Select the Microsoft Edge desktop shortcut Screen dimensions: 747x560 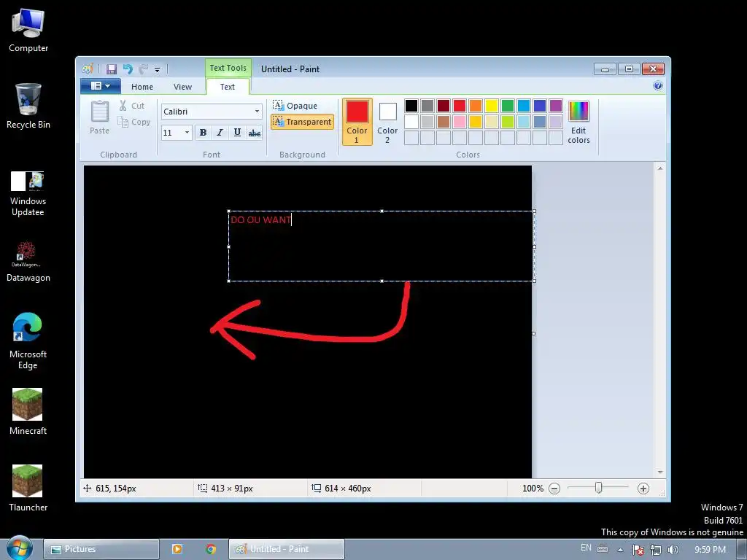coord(28,341)
